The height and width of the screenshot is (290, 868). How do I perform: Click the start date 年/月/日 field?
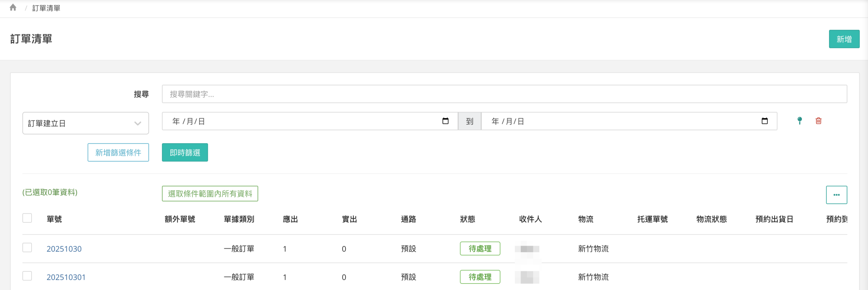point(298,121)
